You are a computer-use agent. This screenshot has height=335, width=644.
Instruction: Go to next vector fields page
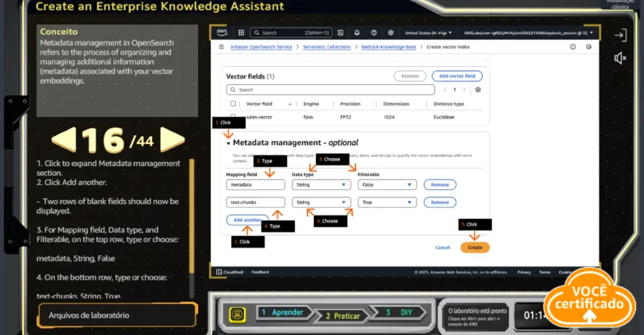tap(464, 89)
